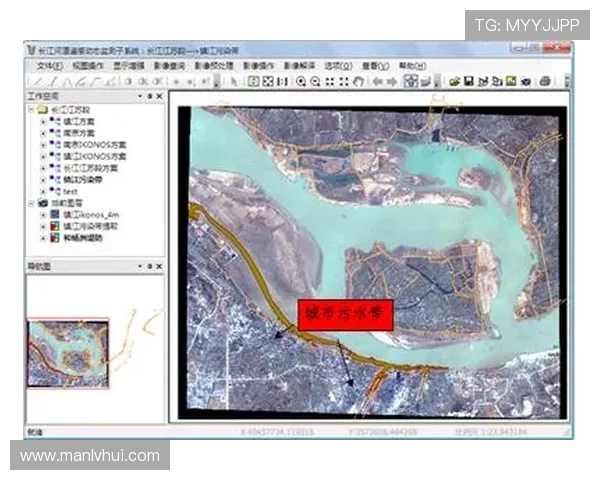The image size is (600, 480).
Task: Expand the 南京方案 node
Action: click(43, 133)
